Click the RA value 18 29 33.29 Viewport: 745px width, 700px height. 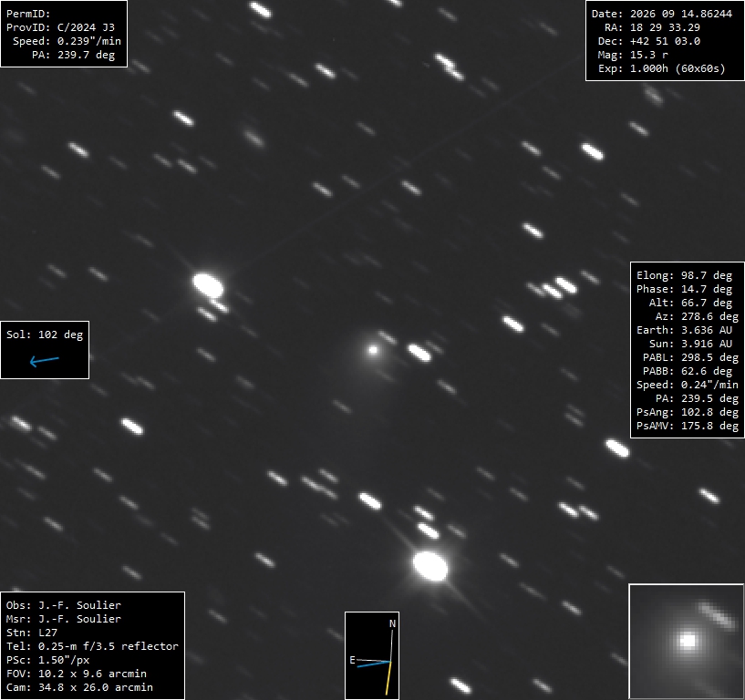(665, 27)
